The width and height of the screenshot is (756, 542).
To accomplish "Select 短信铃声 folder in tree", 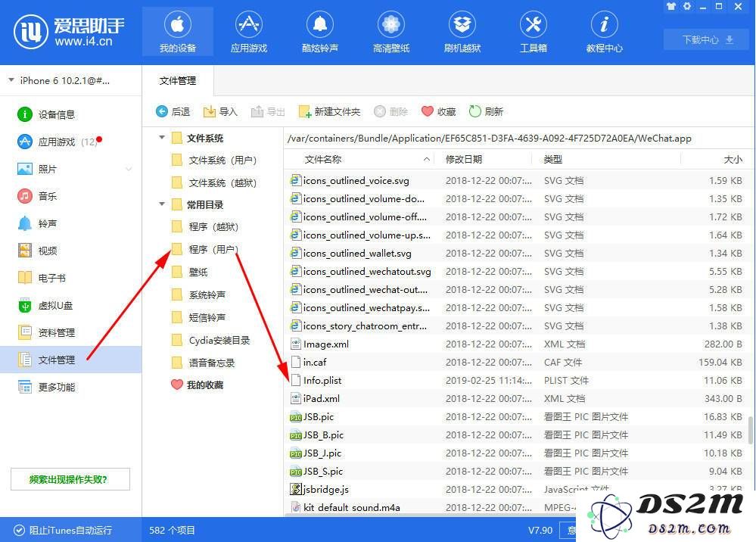I will 198,317.
